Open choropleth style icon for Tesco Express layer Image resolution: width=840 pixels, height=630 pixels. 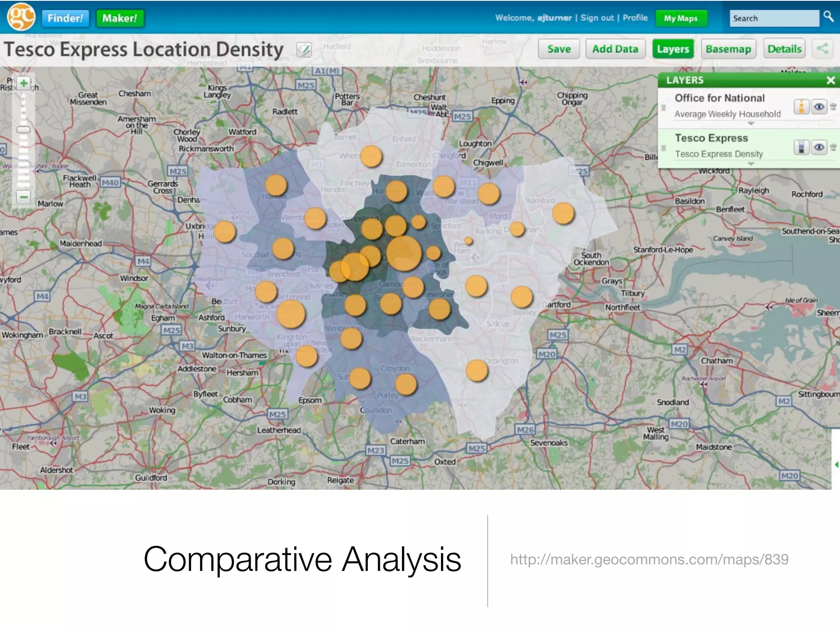(x=801, y=147)
